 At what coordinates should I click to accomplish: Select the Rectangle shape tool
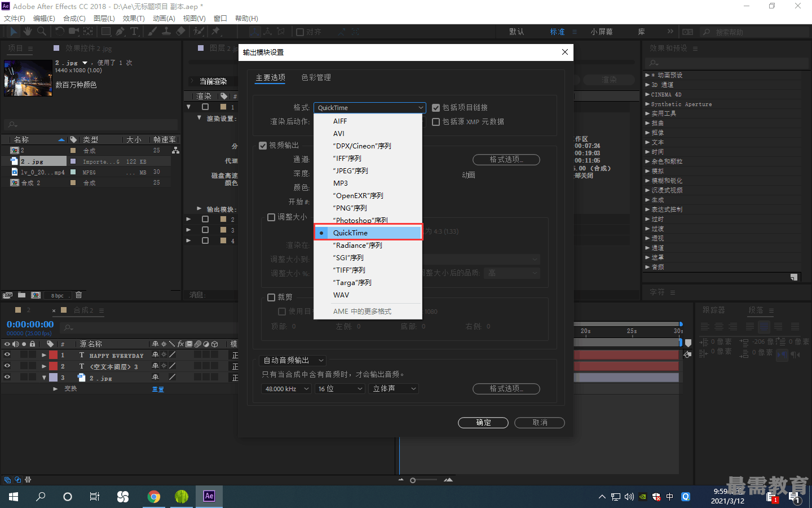[x=106, y=32]
